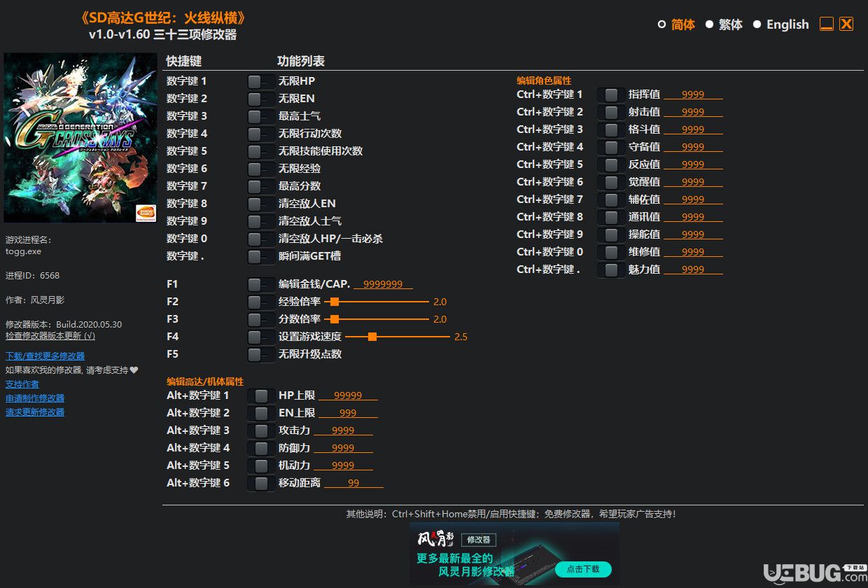
Task: Enable 攻击力 toggle
Action: pos(261,430)
